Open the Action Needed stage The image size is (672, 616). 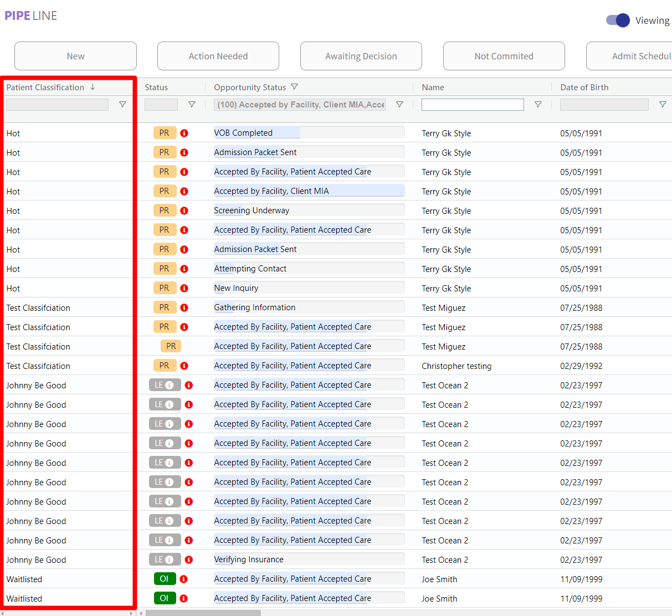(x=218, y=56)
